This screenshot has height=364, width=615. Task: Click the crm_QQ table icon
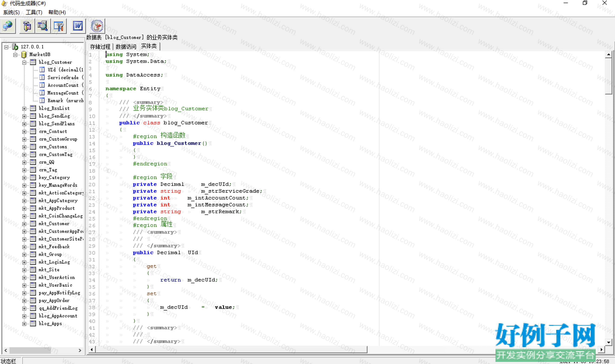click(33, 162)
